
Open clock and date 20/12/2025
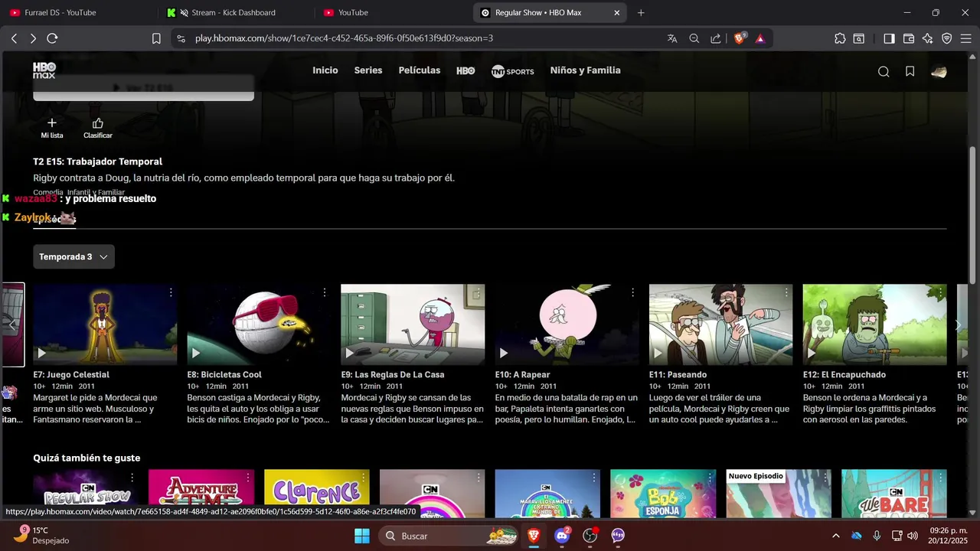(x=949, y=536)
